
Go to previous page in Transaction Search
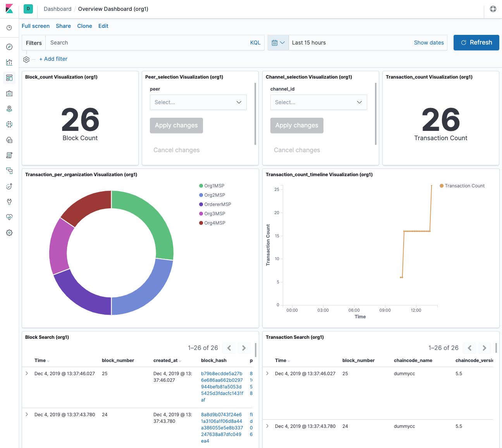tap(470, 348)
